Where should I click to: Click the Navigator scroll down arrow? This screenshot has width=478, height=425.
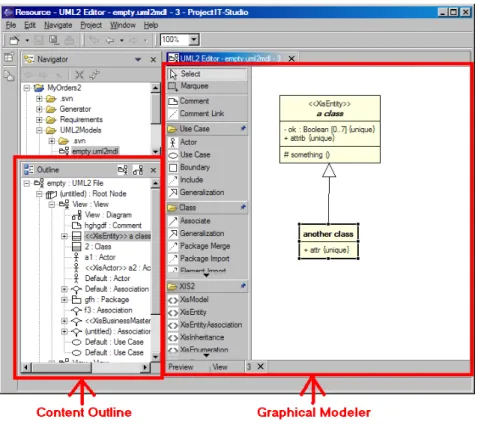click(155, 151)
